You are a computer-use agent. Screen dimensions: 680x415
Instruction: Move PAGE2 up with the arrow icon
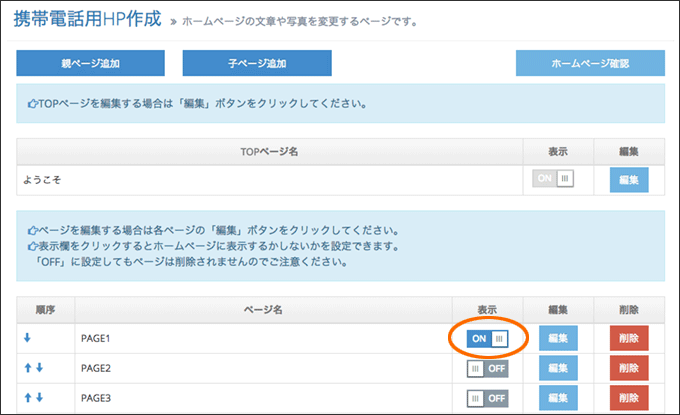click(28, 368)
